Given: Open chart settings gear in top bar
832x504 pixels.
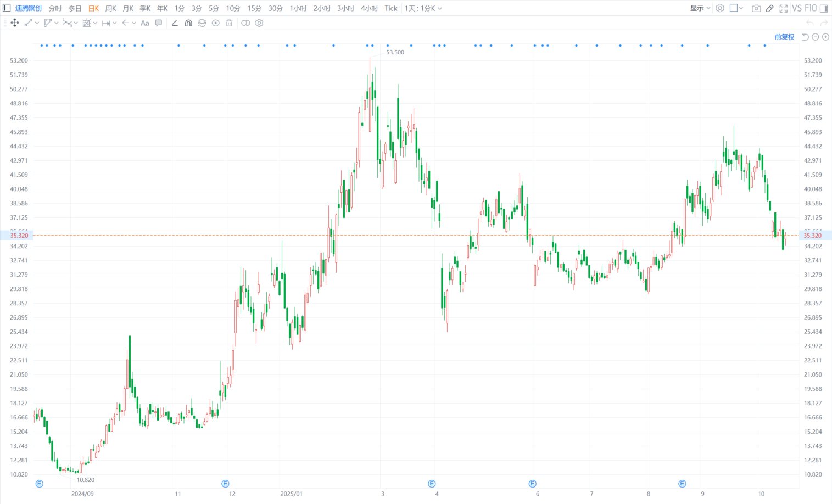Looking at the screenshot, I should click(x=720, y=8).
